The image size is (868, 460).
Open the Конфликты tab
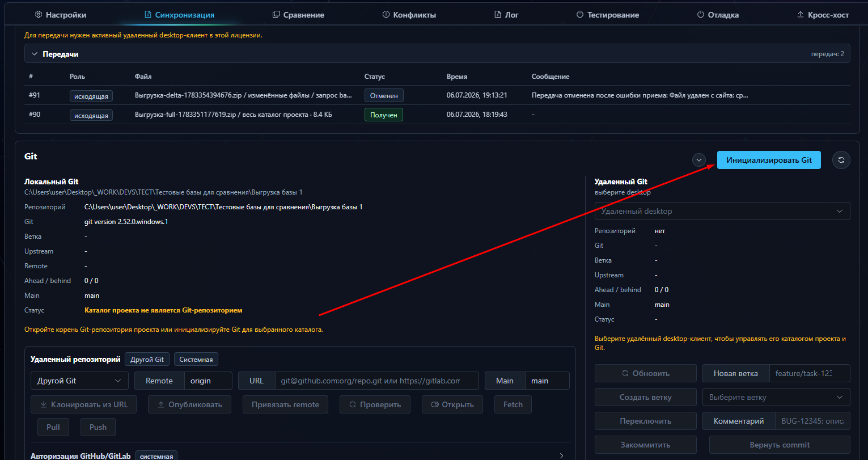[x=409, y=15]
